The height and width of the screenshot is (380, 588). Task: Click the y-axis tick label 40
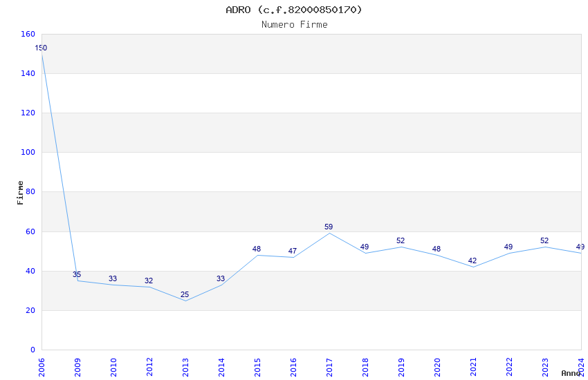(30, 271)
